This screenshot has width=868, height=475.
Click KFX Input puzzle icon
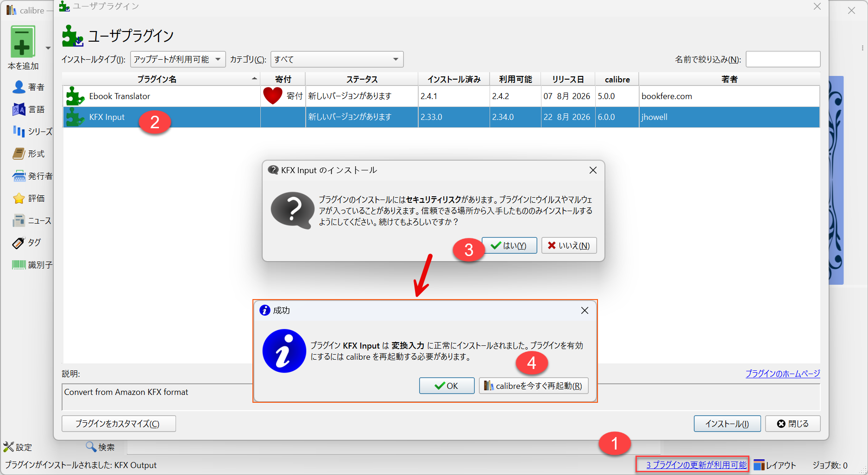pyautogui.click(x=75, y=117)
